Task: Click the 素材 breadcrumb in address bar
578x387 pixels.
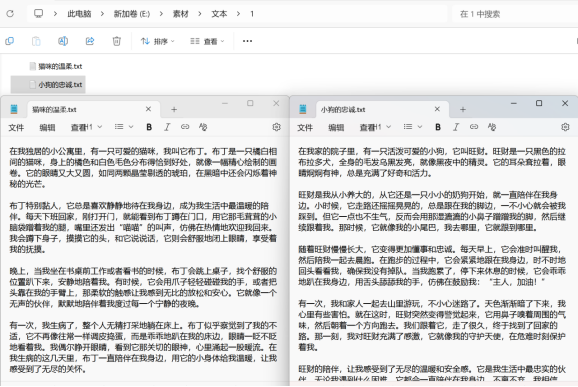Action: coord(181,14)
